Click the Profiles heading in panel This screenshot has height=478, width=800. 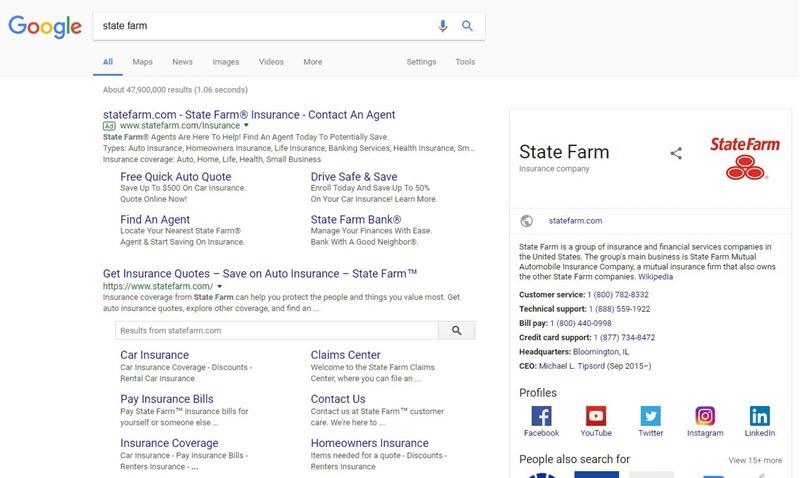click(x=538, y=393)
